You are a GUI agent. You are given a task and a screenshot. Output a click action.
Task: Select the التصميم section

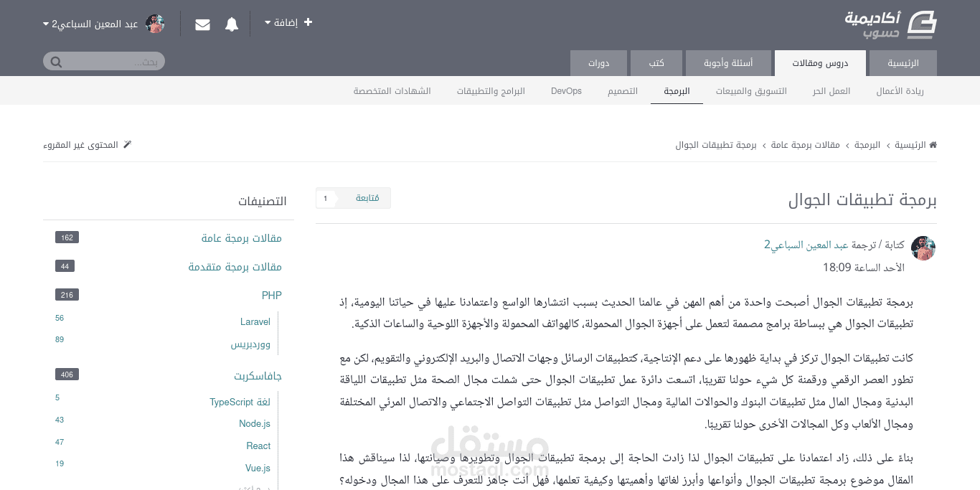[623, 91]
